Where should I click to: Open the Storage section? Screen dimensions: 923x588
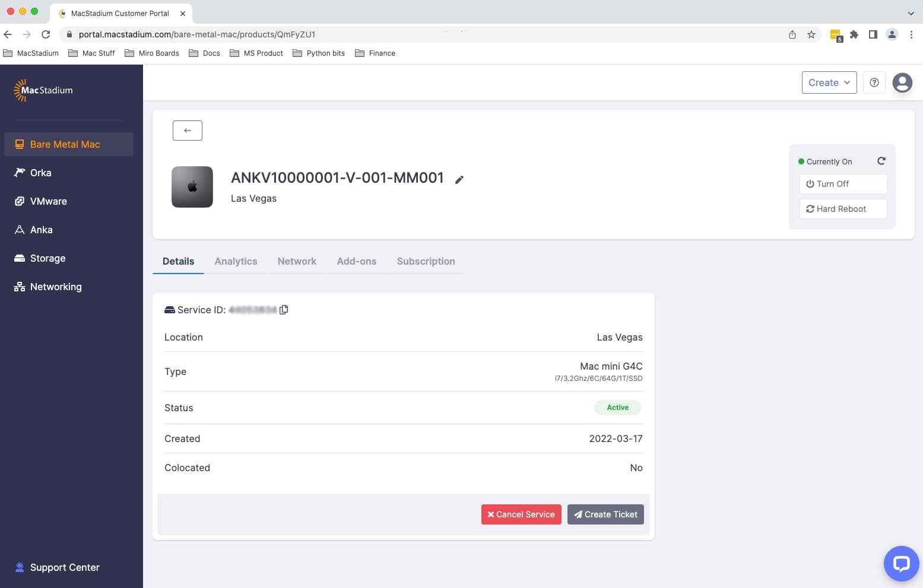[x=47, y=258]
